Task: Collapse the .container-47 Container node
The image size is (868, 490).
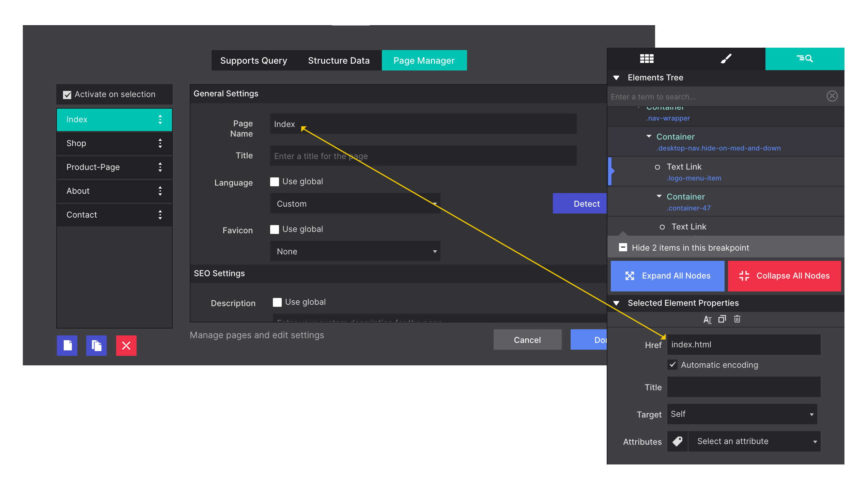Action: pos(659,196)
